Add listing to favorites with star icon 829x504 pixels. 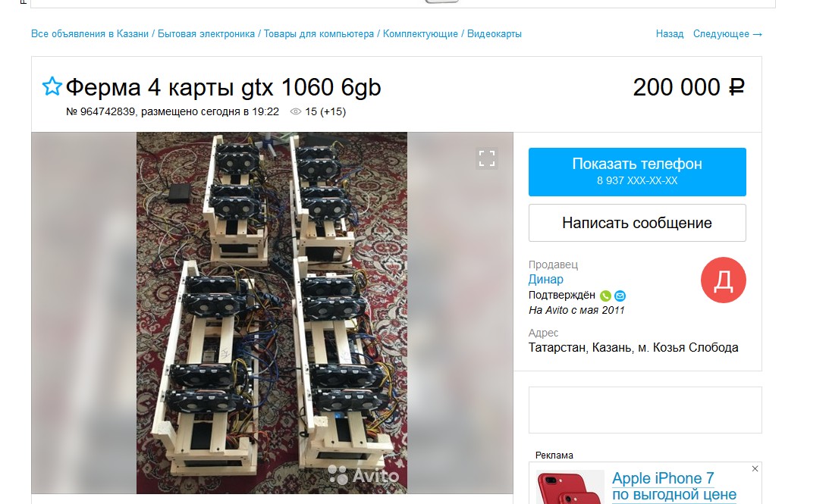[52, 86]
